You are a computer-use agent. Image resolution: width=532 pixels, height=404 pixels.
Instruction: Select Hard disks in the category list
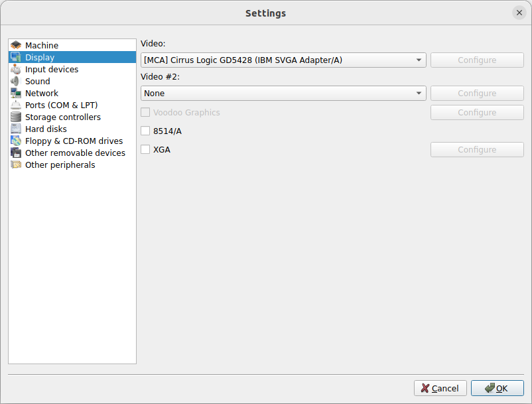(46, 129)
